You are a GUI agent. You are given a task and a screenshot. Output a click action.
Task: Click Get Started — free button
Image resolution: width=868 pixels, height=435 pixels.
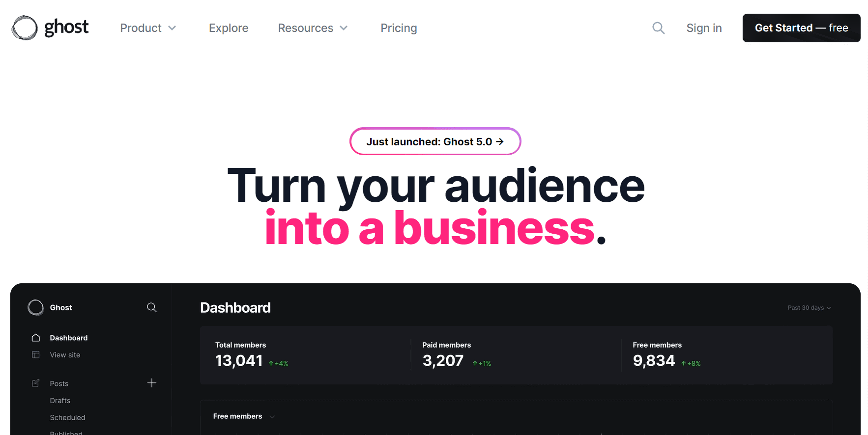[x=801, y=28]
